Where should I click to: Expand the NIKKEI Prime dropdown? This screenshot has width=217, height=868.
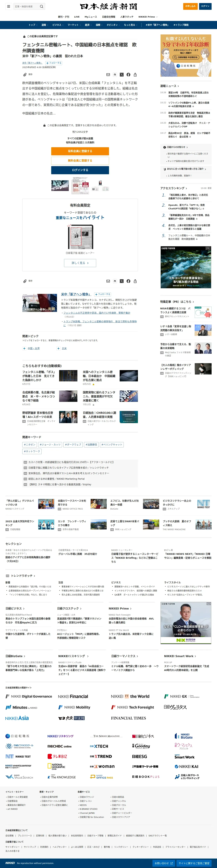pyautogui.click(x=148, y=17)
